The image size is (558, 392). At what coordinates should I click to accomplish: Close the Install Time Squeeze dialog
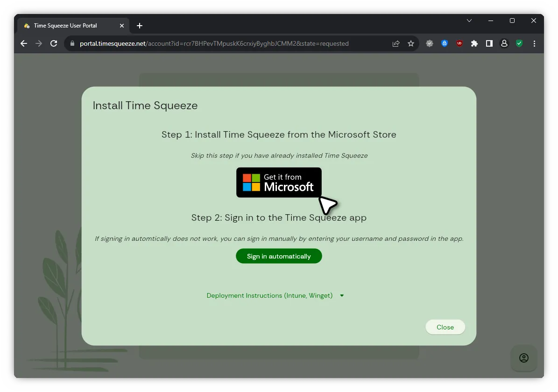445,327
